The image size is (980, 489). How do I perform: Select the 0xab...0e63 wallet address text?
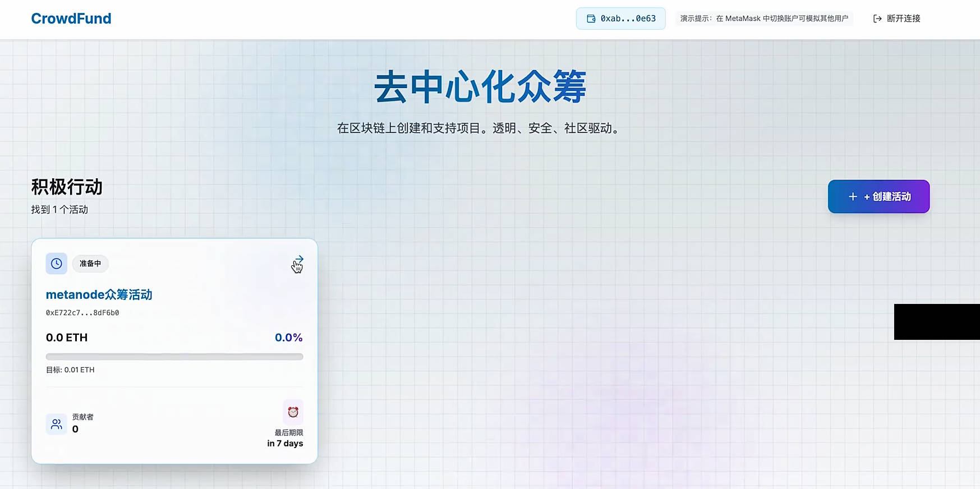[x=628, y=19]
